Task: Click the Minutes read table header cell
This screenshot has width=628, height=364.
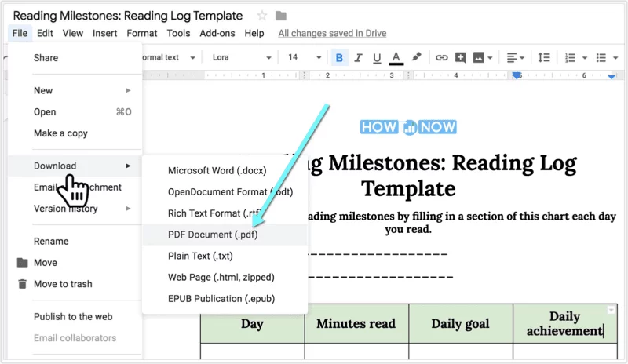Action: [356, 323]
